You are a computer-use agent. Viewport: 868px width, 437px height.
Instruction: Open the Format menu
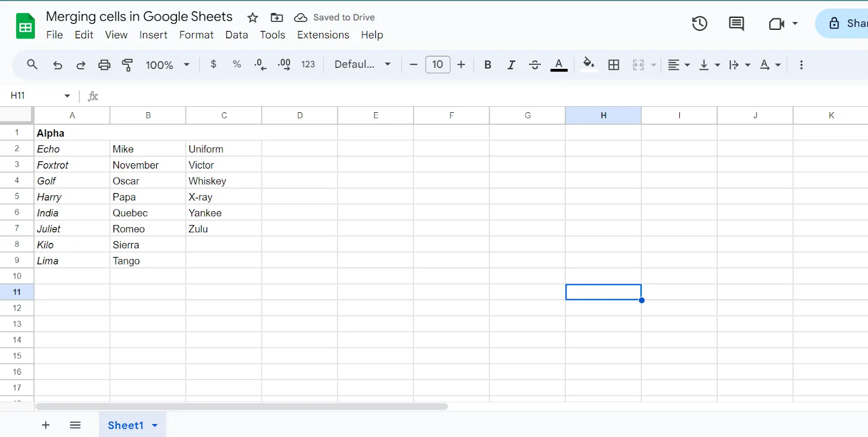pos(196,35)
